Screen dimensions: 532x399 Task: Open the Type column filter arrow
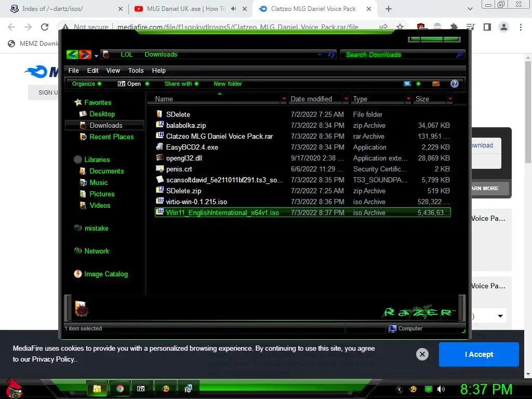408,99
